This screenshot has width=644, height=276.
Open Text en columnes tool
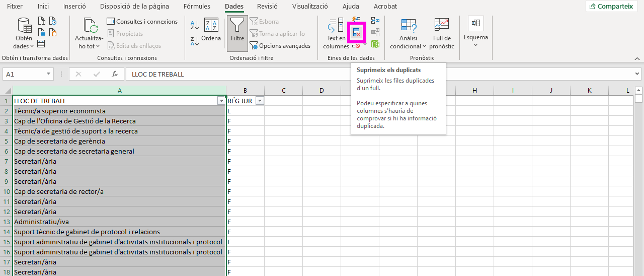tap(336, 33)
